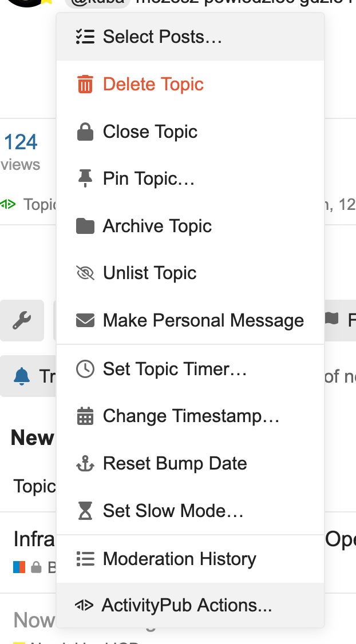Viewport: 356px width, 644px height.
Task: Choose the Make Personal Message option
Action: [191, 320]
